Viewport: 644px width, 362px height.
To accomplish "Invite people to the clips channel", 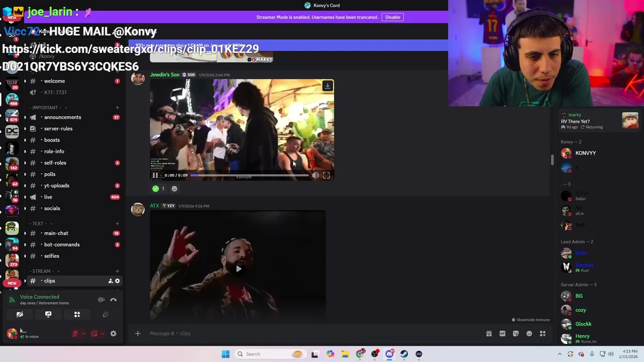I will 110,281.
